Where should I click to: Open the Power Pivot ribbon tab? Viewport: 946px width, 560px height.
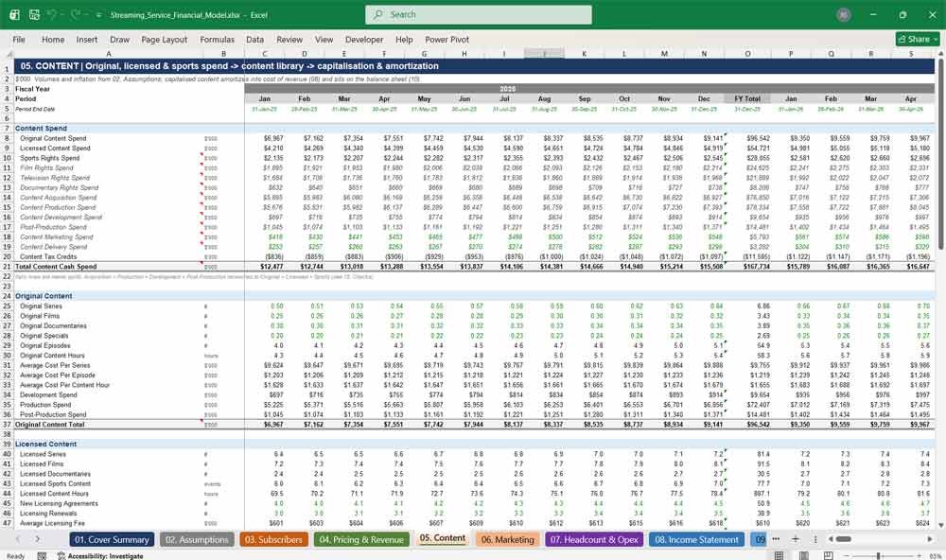(447, 39)
